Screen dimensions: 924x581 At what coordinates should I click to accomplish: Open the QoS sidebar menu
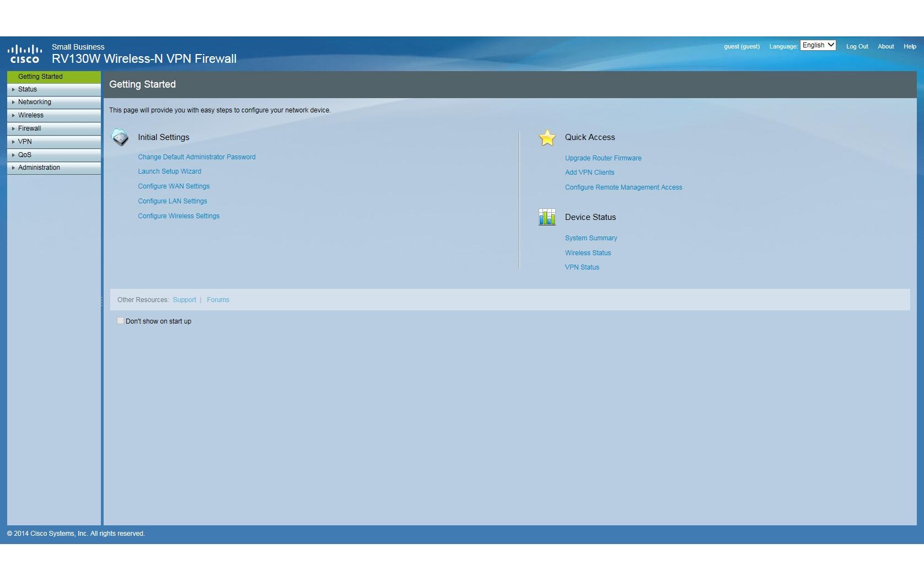54,155
